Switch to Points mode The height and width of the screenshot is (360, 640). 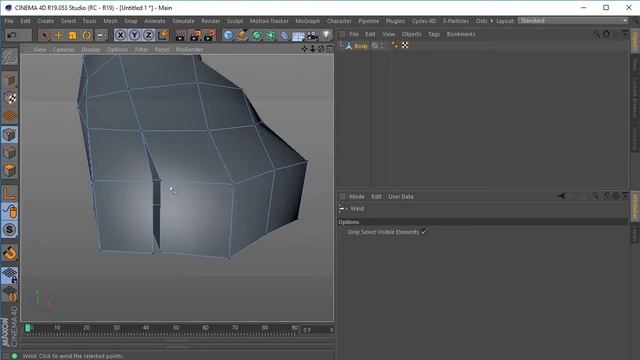[x=9, y=134]
